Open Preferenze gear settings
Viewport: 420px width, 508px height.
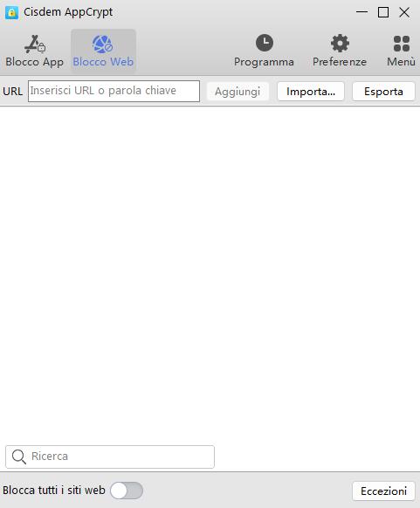tap(340, 43)
